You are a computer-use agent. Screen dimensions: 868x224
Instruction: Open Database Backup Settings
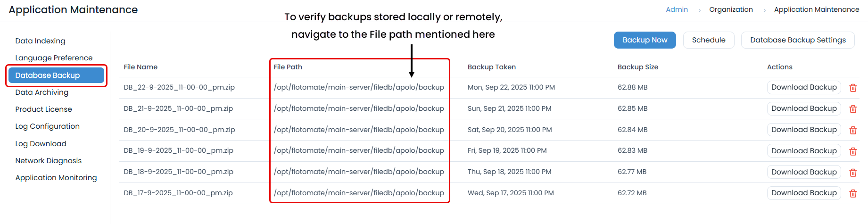coord(798,40)
